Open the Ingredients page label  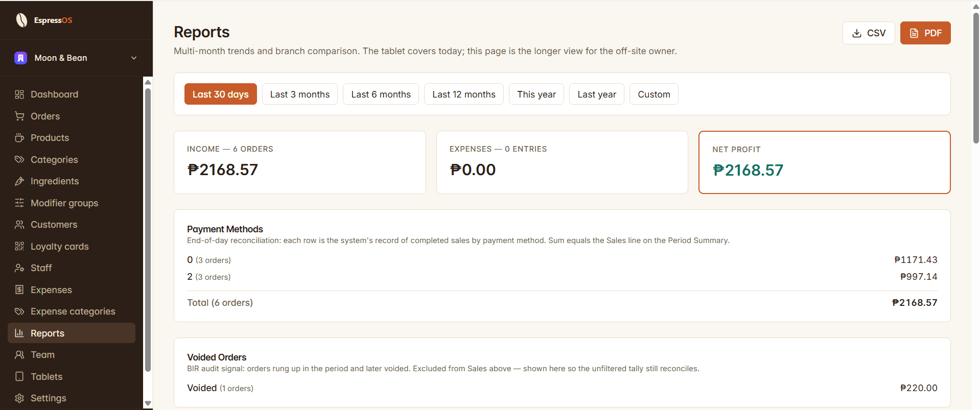55,181
